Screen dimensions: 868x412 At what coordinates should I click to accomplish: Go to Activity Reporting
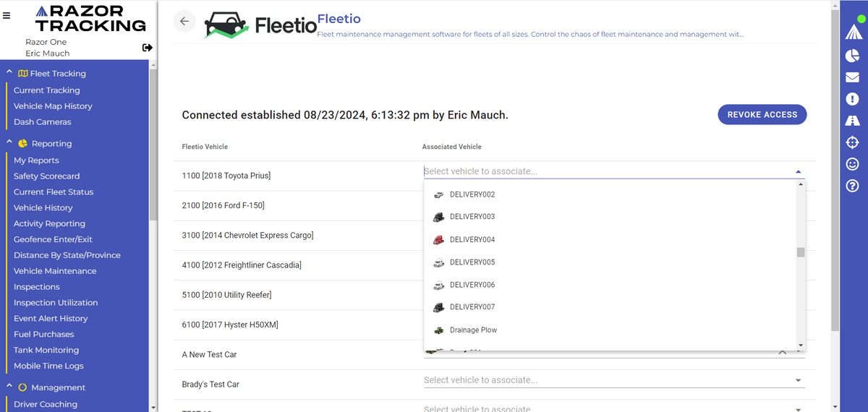pos(49,224)
